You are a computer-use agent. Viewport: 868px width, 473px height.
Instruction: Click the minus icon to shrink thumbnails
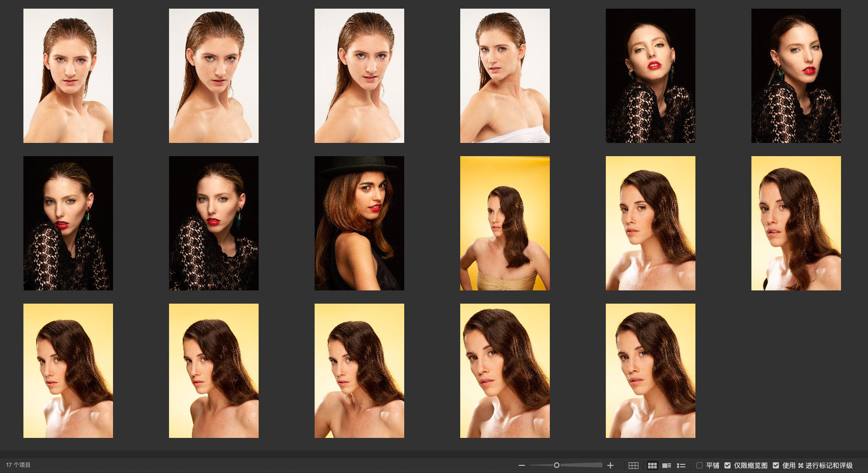[521, 465]
